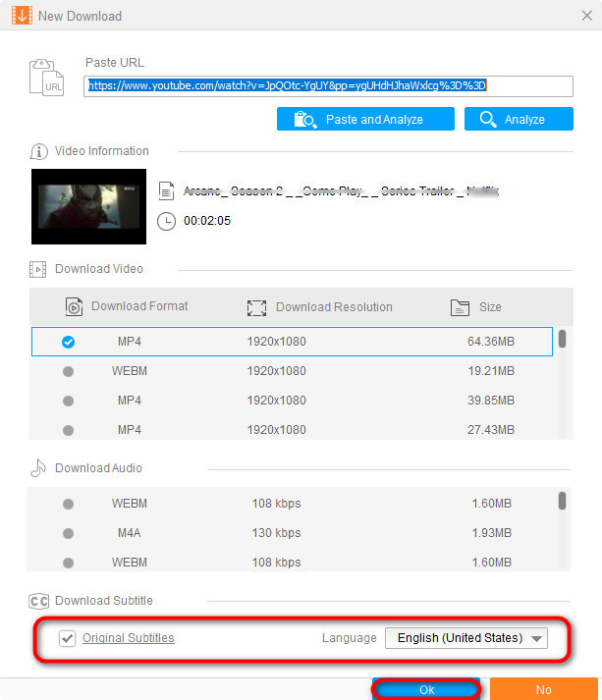Click the Download Format column icon
Screen dimensions: 602x700
[74, 307]
